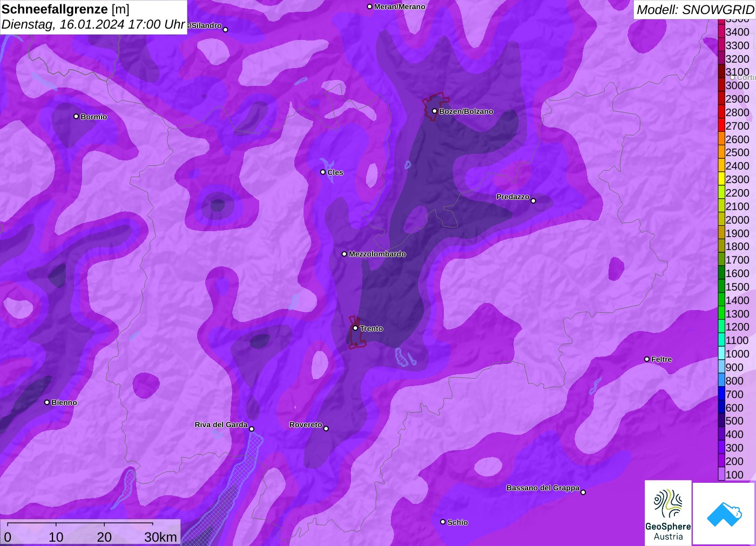Select the Bozen/Bolzano city marker

point(435,111)
